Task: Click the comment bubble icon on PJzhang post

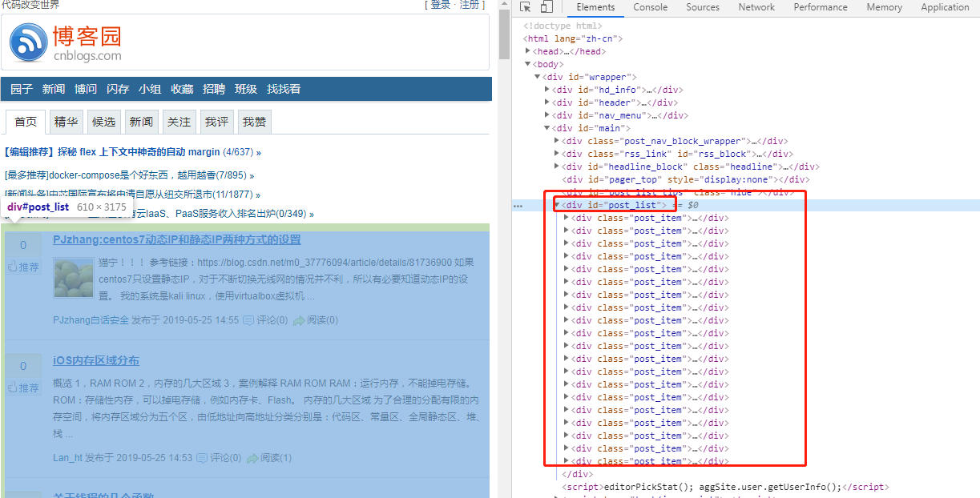Action: click(x=248, y=320)
